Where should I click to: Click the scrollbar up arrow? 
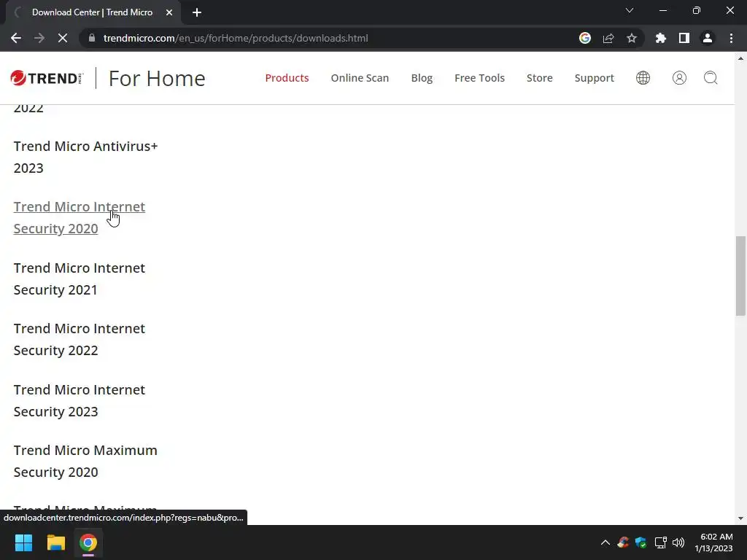[x=740, y=58]
